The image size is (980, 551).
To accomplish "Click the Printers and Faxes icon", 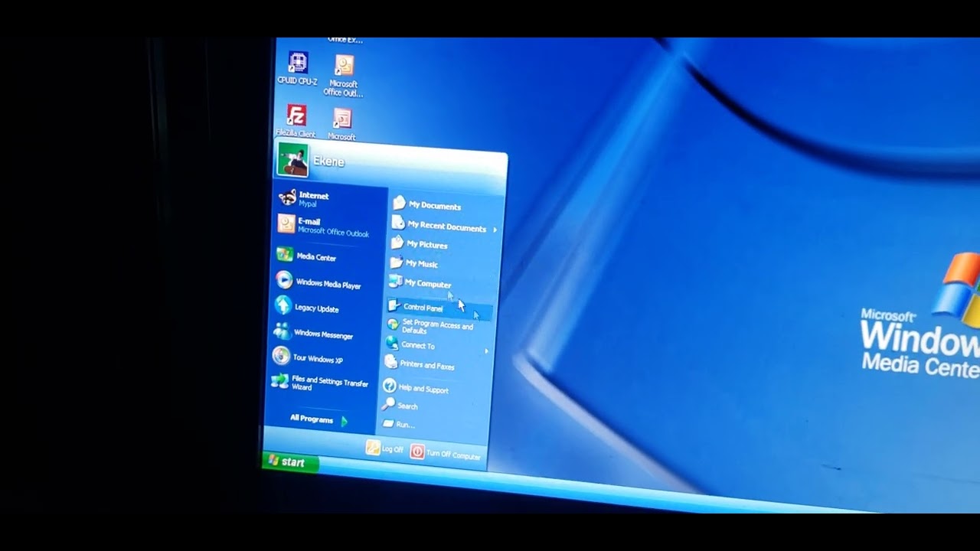I will (x=390, y=362).
